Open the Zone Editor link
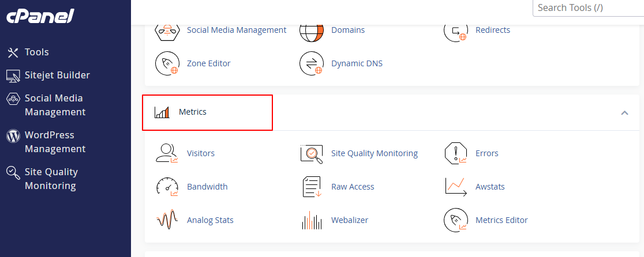The width and height of the screenshot is (644, 257). click(209, 63)
